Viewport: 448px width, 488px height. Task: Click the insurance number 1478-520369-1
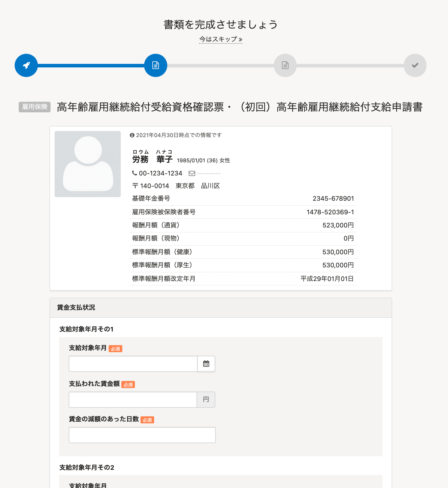click(330, 212)
